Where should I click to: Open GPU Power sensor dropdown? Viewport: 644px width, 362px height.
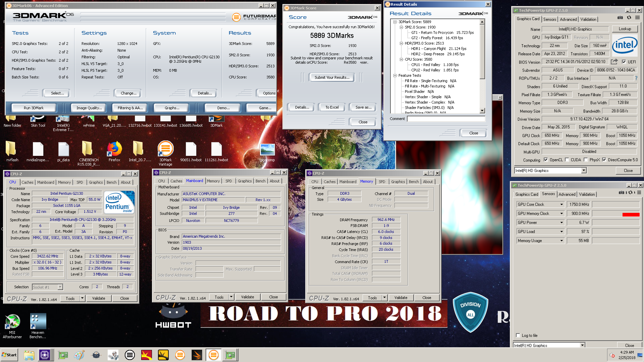561,223
